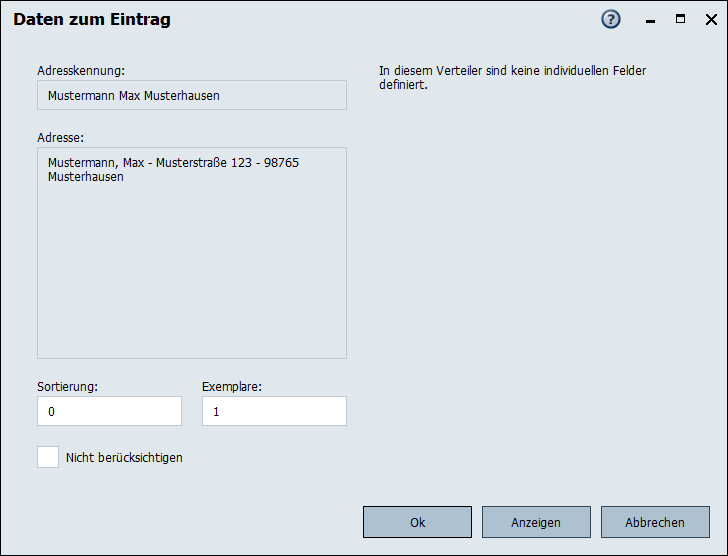This screenshot has height=556, width=728.
Task: Confirm the entry with the Ok button
Action: (x=417, y=522)
